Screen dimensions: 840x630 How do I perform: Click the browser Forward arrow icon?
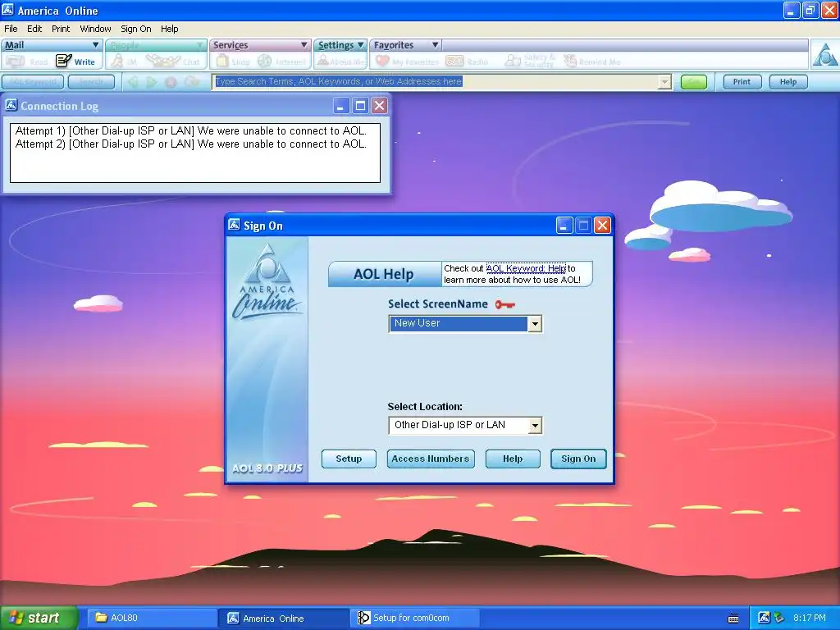pyautogui.click(x=152, y=82)
